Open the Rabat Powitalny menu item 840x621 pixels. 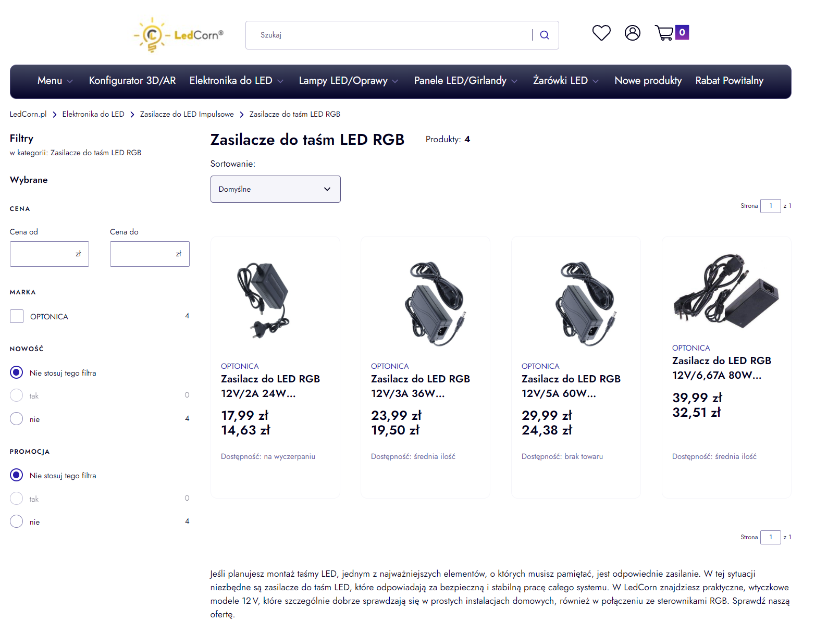(729, 81)
